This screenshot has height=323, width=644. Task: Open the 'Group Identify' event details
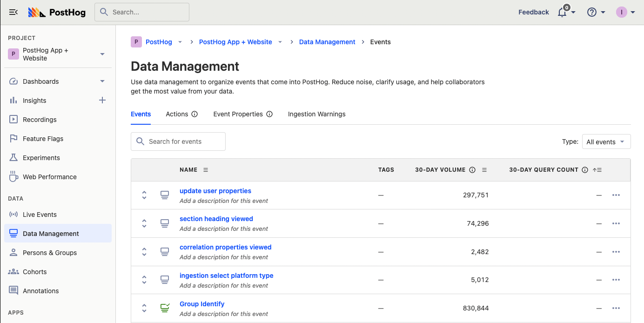[202, 303]
